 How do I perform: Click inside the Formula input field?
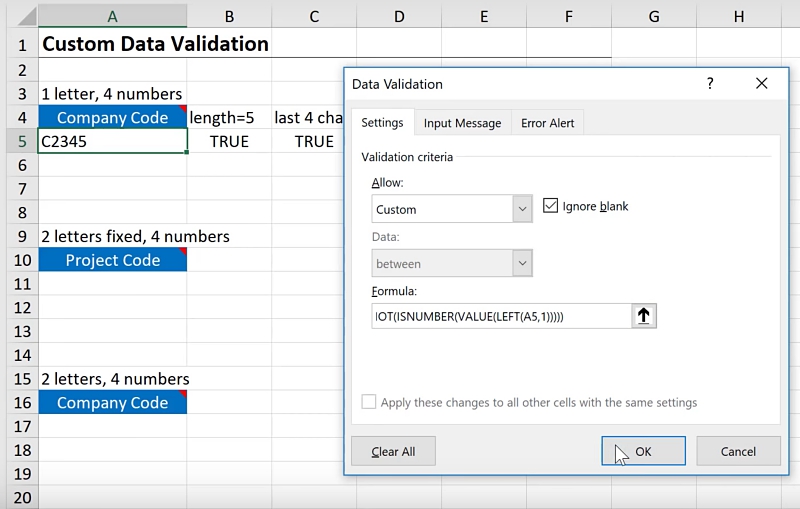(500, 316)
